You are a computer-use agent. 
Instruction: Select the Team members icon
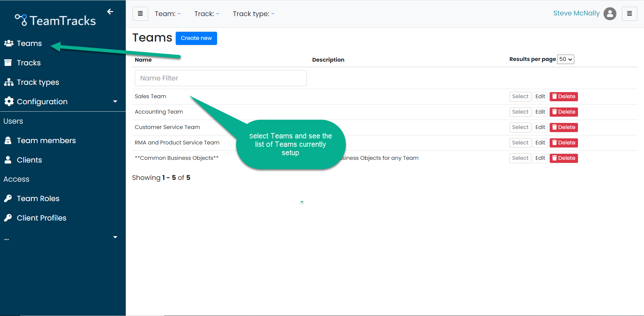pos(8,140)
